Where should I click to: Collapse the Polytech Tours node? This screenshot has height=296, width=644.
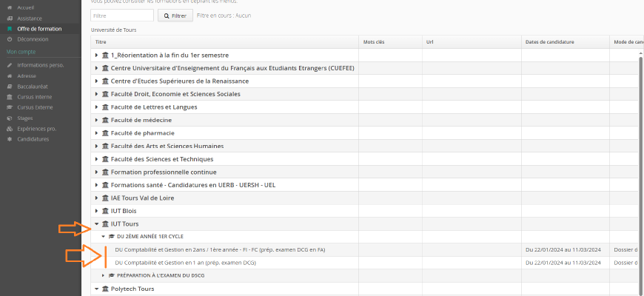point(96,289)
